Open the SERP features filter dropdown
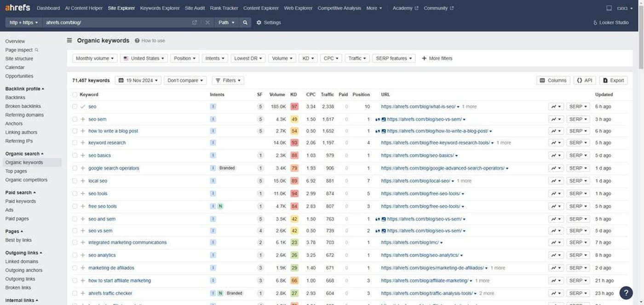Screen dimensions: 644x305 point(394,58)
